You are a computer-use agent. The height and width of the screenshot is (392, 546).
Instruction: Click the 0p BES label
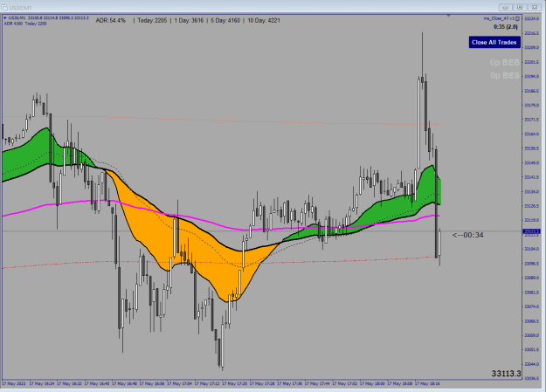click(x=505, y=76)
